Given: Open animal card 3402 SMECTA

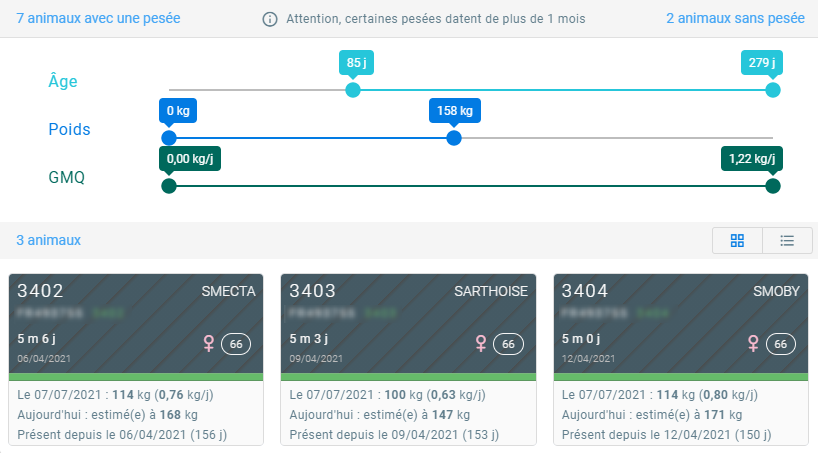Looking at the screenshot, I should pos(136,360).
